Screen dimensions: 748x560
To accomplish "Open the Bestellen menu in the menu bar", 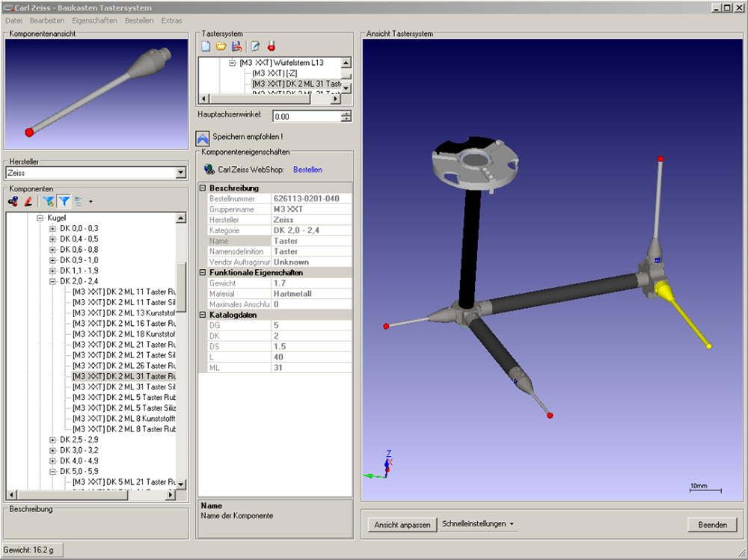I will tap(139, 20).
